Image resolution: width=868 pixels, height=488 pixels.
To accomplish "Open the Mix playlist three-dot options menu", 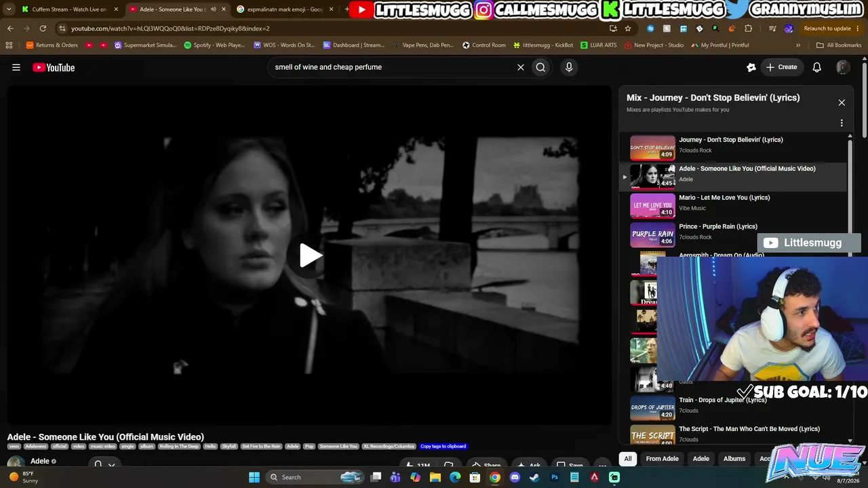I will (842, 123).
